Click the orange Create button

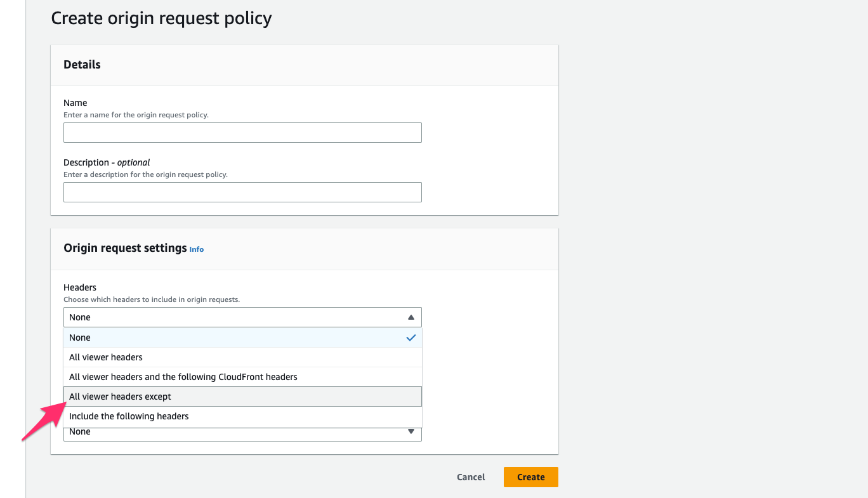click(531, 477)
